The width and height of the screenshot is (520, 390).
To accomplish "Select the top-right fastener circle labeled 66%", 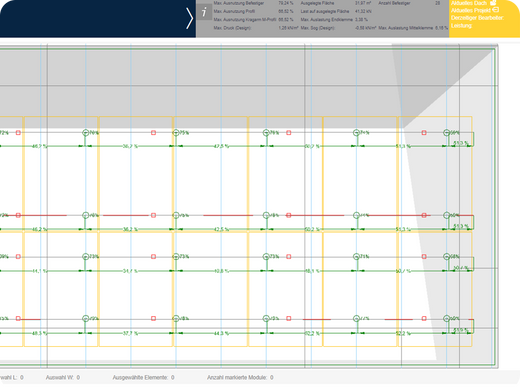I will 447,133.
